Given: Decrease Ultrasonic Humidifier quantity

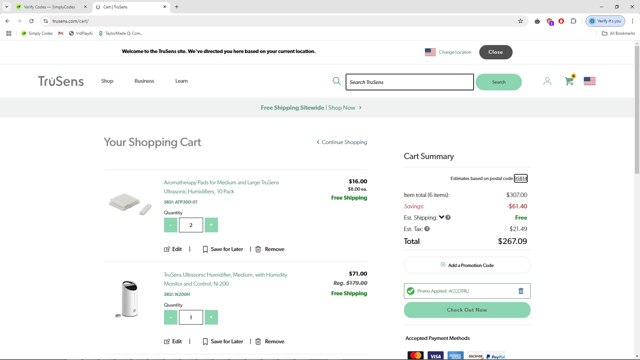Looking at the screenshot, I should point(170,317).
